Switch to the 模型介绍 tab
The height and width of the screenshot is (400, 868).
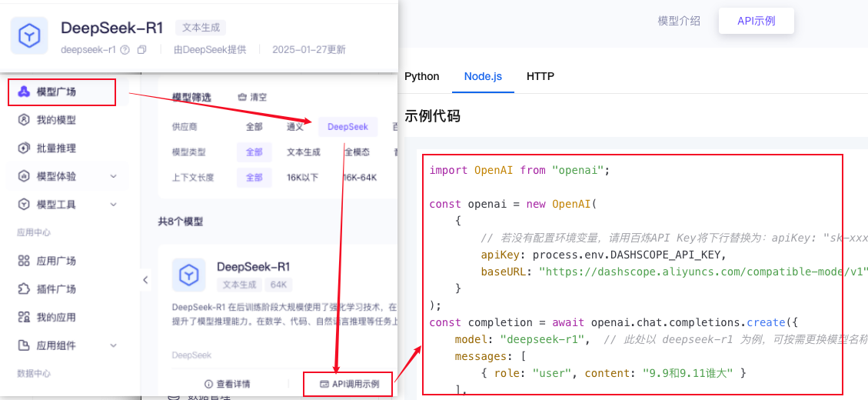(679, 21)
